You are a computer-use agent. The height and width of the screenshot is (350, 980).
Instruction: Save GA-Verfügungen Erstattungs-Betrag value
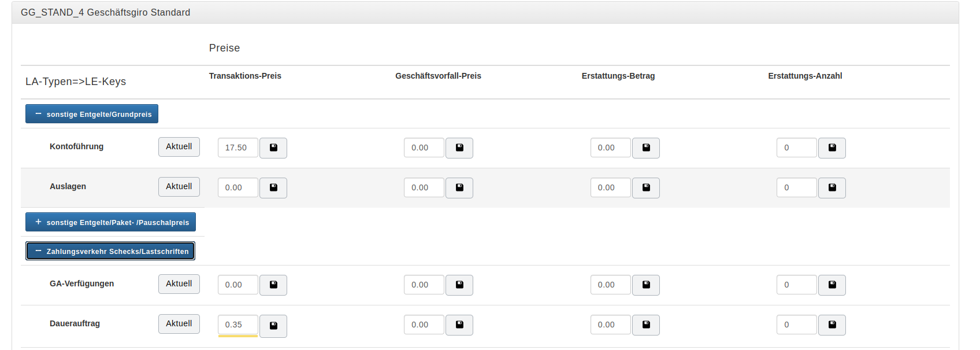646,285
